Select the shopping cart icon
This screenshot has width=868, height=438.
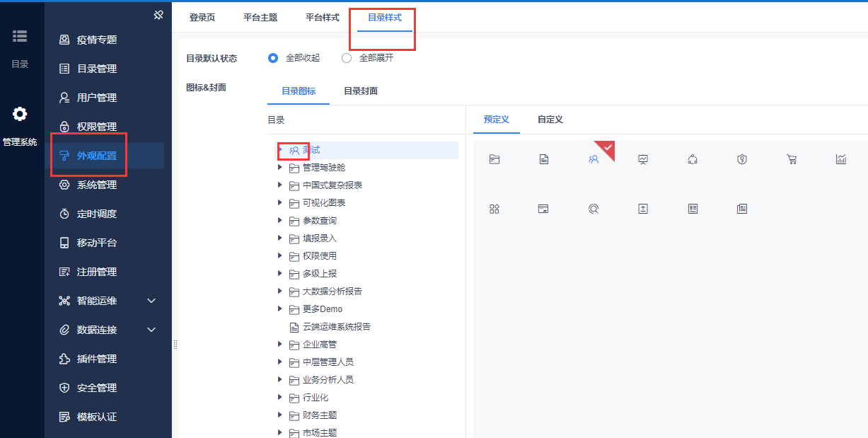[792, 159]
